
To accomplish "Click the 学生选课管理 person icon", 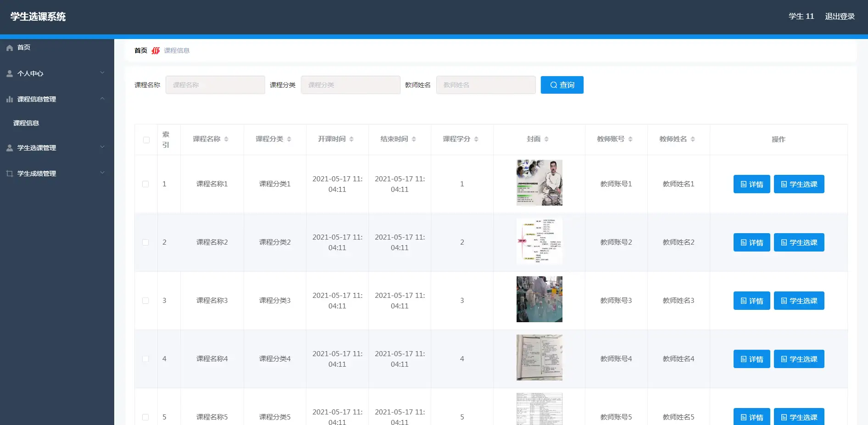I will click(8, 147).
